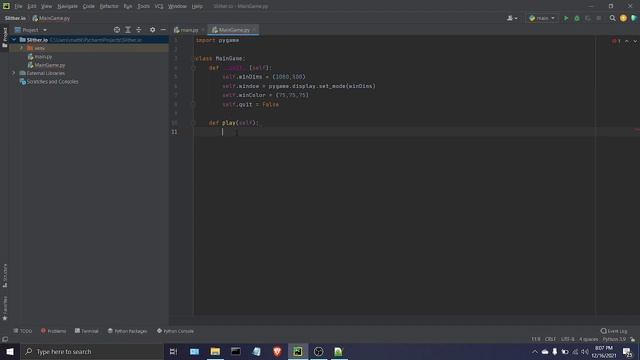640x360 pixels.
Task: Open the File menu
Action: click(x=18, y=6)
